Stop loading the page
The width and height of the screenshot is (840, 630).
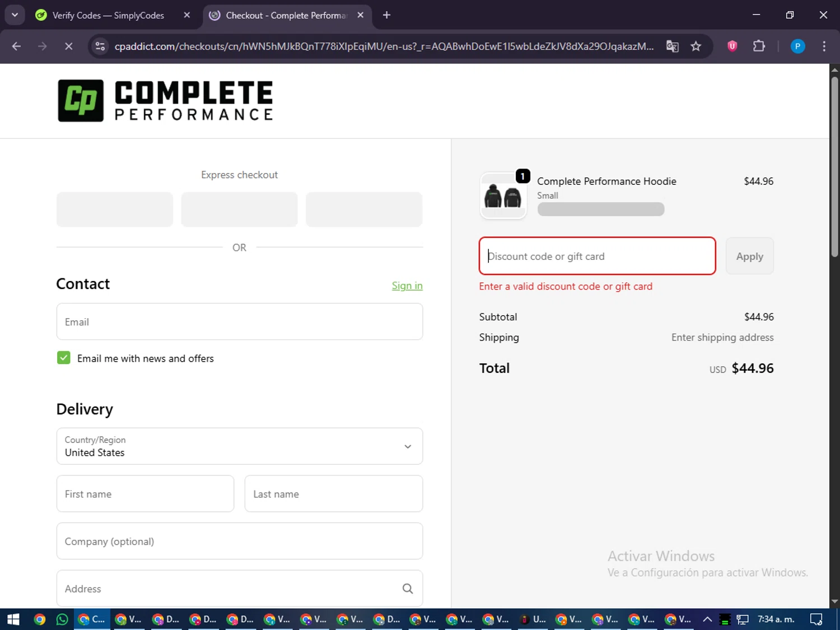click(x=68, y=46)
